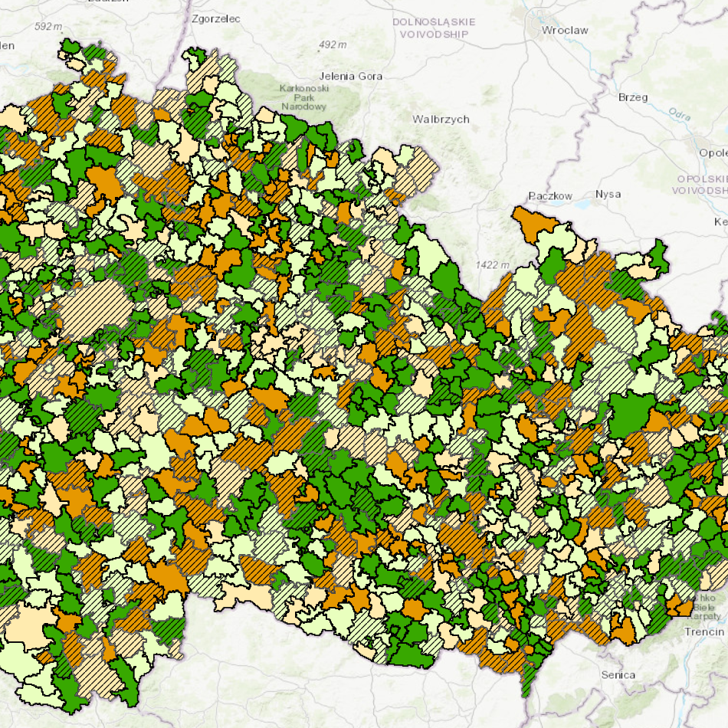Viewport: 728px width, 728px height.
Task: Select the Karkonoski Park Narodowy label
Action: (304, 97)
